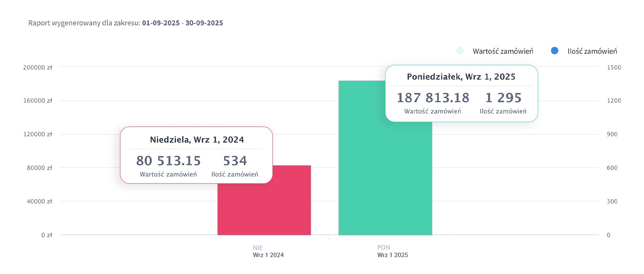This screenshot has height=274, width=644.
Task: Click the 1500 right axis label
Action: point(614,67)
